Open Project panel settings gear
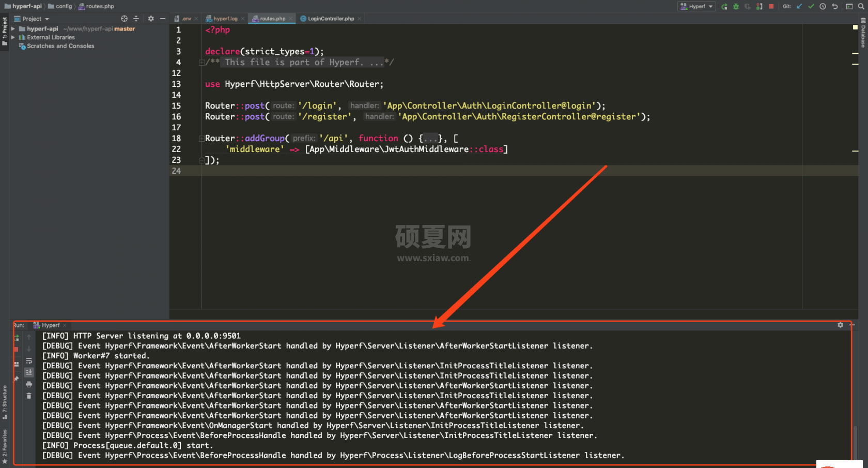This screenshot has height=468, width=868. click(151, 19)
